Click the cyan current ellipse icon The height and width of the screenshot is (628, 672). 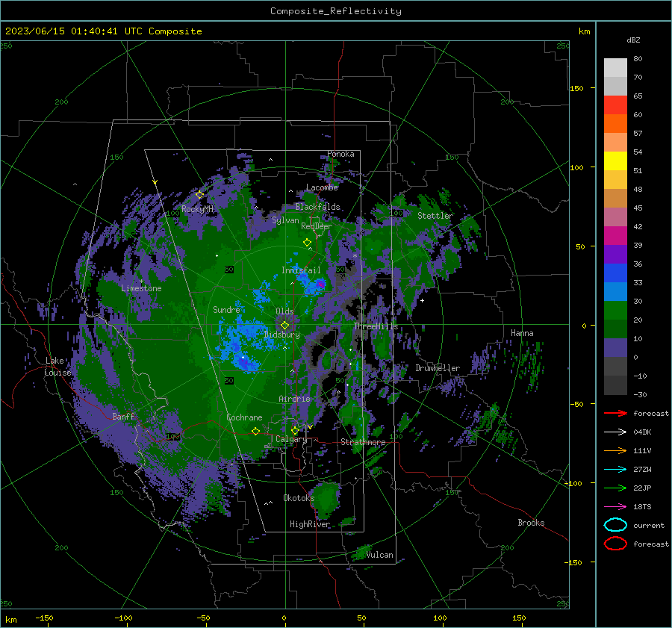click(615, 525)
